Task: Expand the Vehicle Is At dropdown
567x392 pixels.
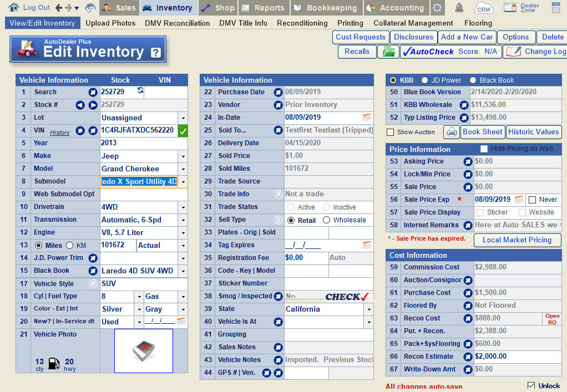Action: click(368, 322)
